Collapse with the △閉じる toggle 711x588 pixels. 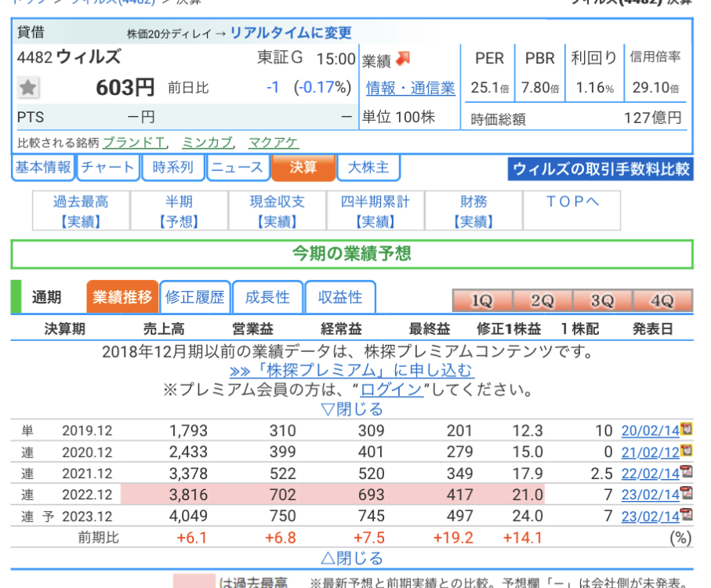352,558
